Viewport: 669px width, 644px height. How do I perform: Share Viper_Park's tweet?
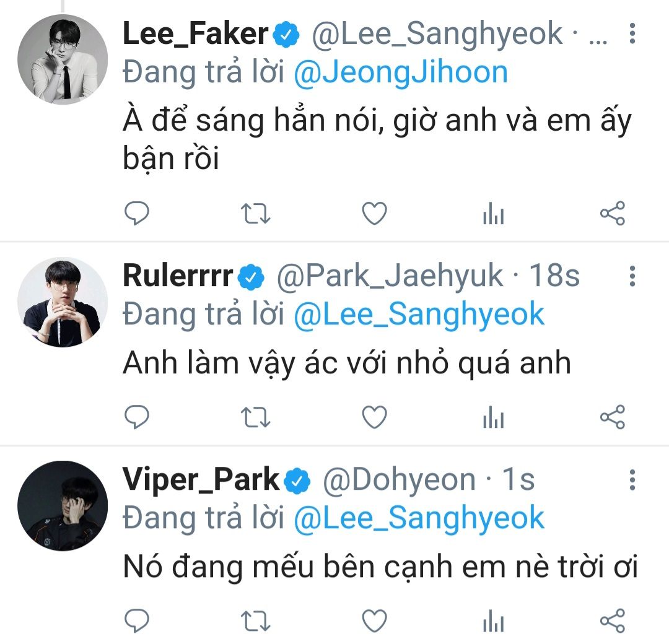[613, 620]
